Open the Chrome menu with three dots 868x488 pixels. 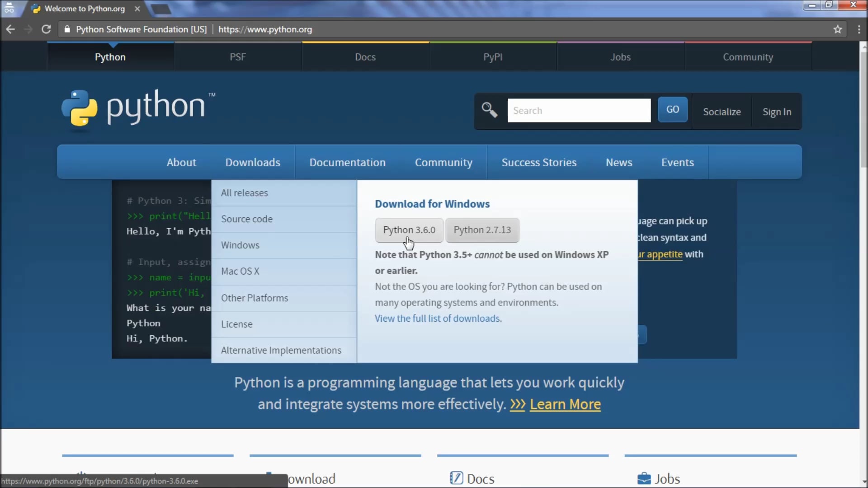point(858,29)
